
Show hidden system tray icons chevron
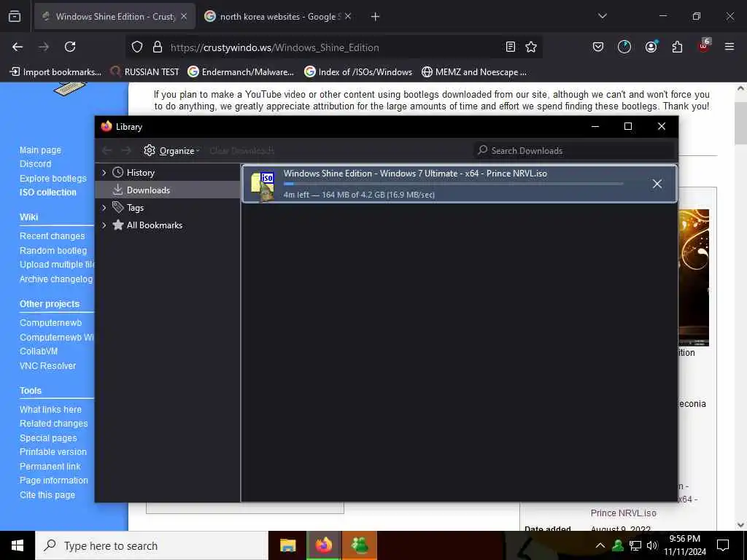click(600, 545)
